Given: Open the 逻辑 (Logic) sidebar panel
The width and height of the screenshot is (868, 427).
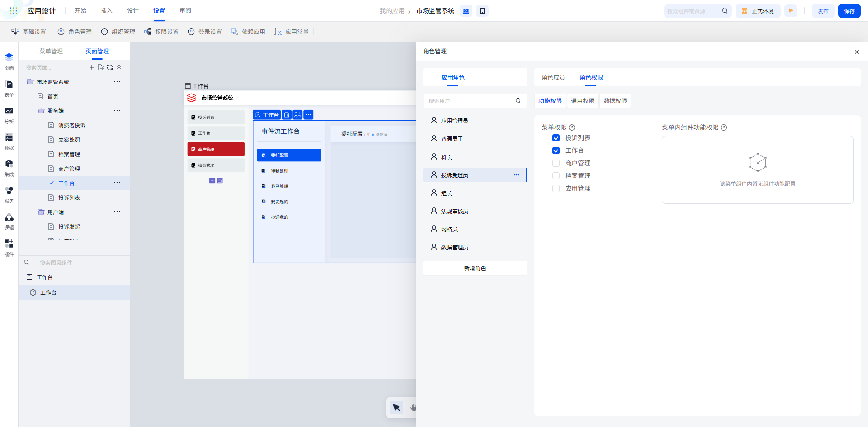Looking at the screenshot, I should coord(9,221).
